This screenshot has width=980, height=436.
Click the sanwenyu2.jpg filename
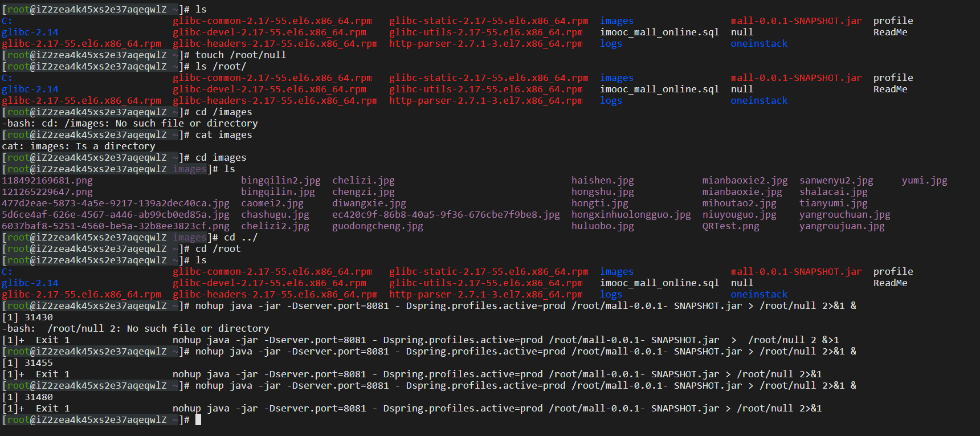tap(836, 181)
